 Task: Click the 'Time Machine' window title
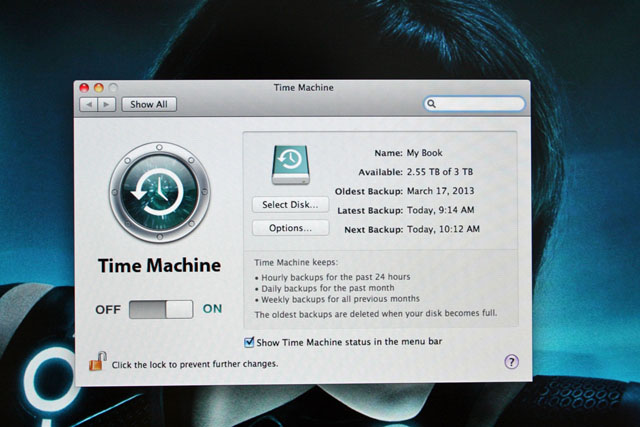point(303,87)
